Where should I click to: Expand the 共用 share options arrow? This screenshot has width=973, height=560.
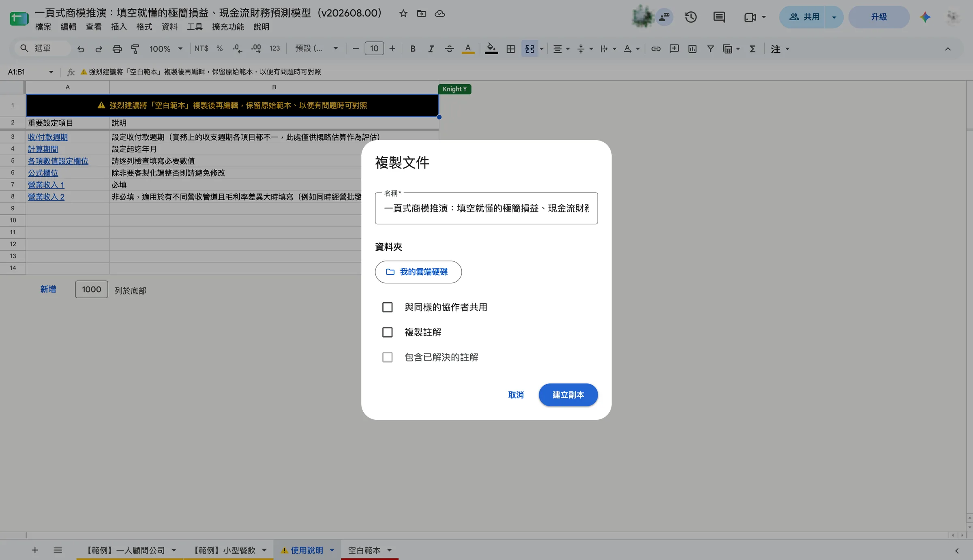[834, 17]
